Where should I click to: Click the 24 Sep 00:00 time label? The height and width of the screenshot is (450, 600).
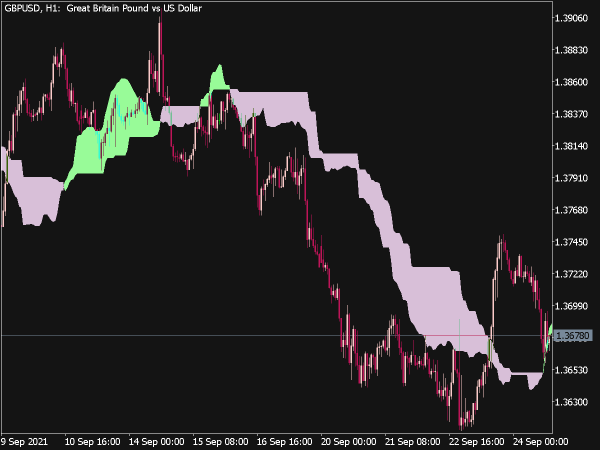[540, 442]
